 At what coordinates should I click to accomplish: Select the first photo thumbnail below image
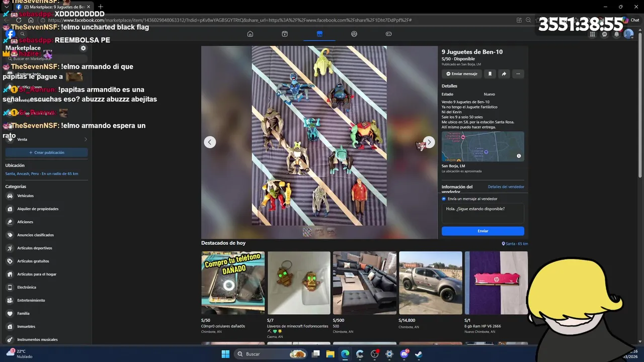pos(307,232)
